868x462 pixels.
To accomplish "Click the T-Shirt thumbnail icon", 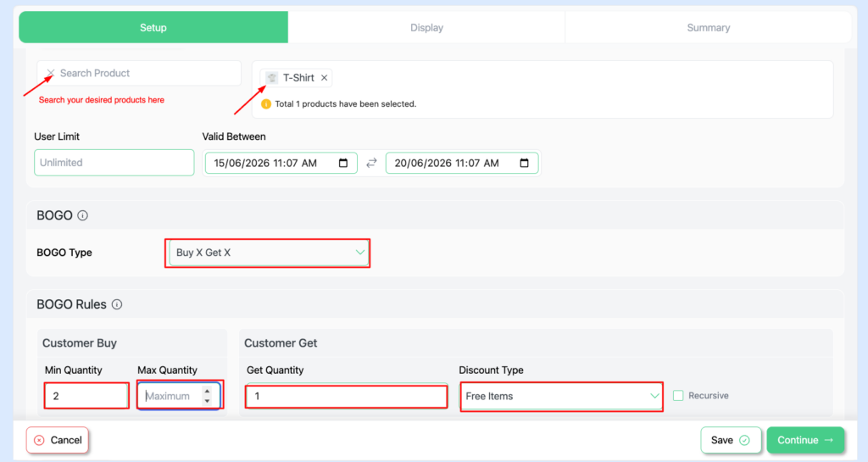I will (272, 78).
